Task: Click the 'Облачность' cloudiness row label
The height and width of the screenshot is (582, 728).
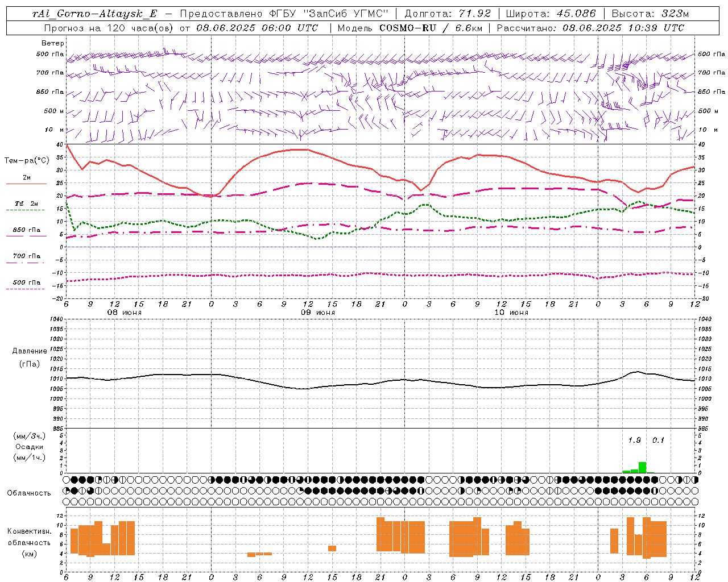Action: pyautogui.click(x=28, y=493)
